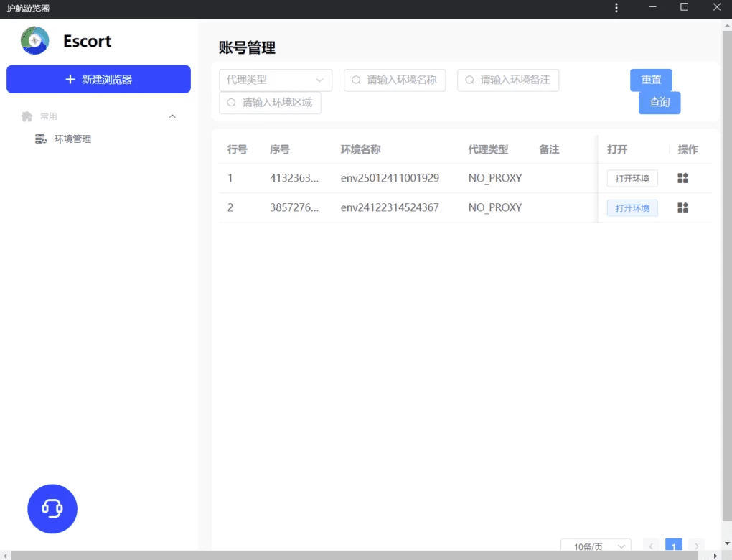
Task: Click the Escort logo icon
Action: coord(34,41)
